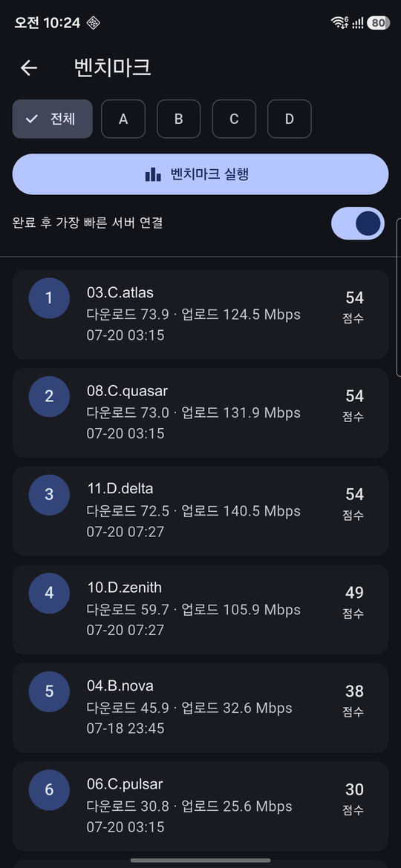Filter servers by group B

pyautogui.click(x=179, y=119)
